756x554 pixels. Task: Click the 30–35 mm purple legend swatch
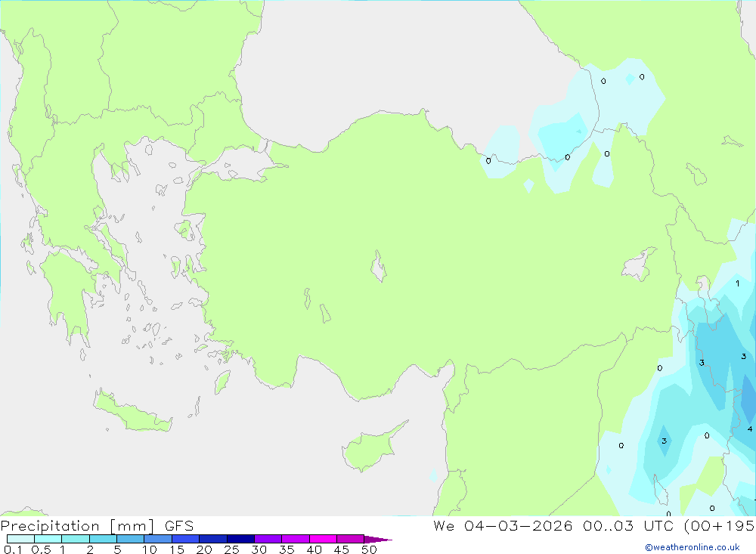coord(268,539)
